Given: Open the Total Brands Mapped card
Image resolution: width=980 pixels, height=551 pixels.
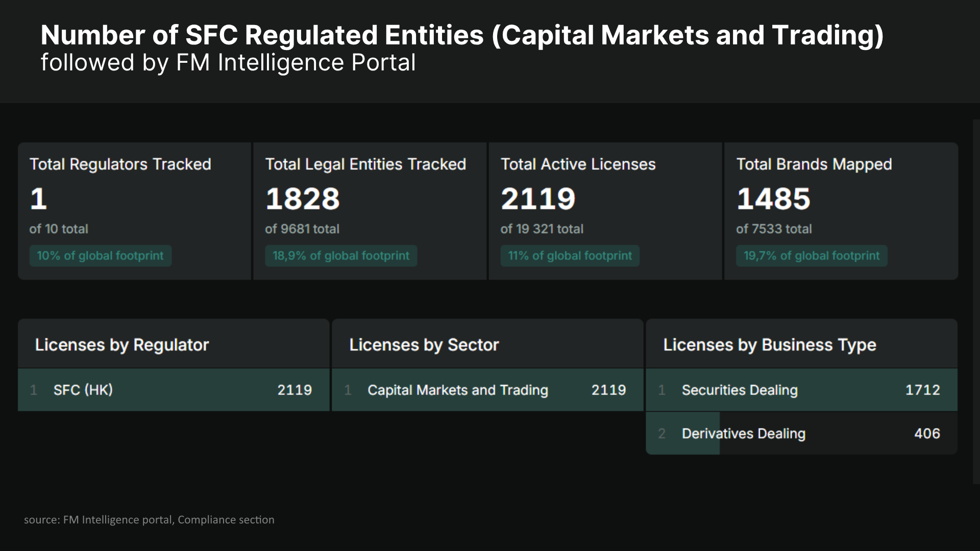Looking at the screenshot, I should point(841,211).
